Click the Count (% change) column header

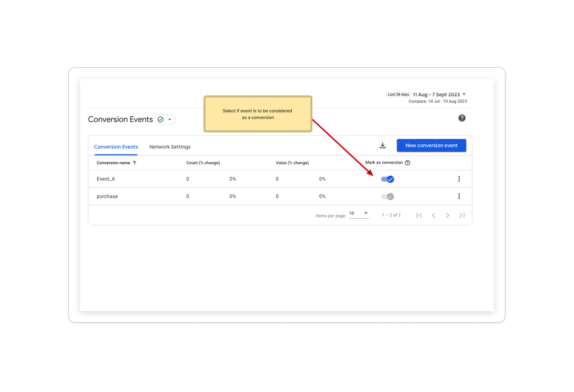click(x=203, y=163)
